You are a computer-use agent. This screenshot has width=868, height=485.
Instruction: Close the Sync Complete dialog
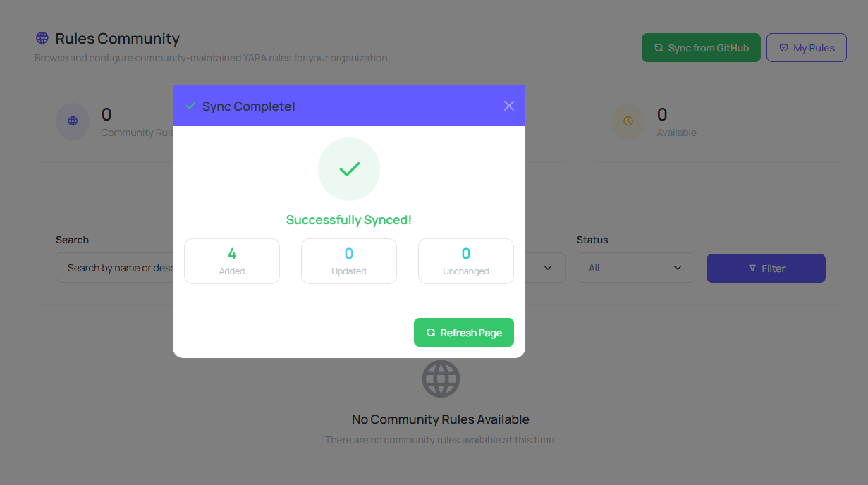point(509,106)
